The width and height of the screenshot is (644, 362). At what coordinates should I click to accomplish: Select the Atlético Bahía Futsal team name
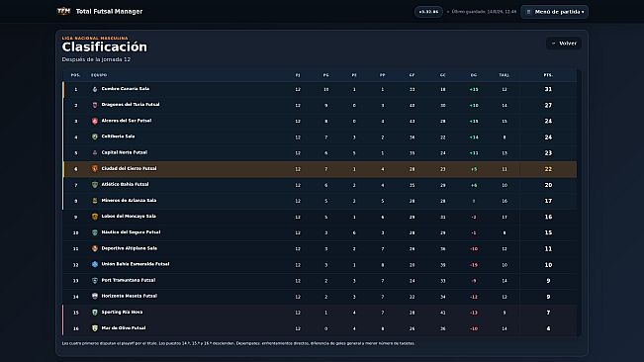click(x=125, y=184)
